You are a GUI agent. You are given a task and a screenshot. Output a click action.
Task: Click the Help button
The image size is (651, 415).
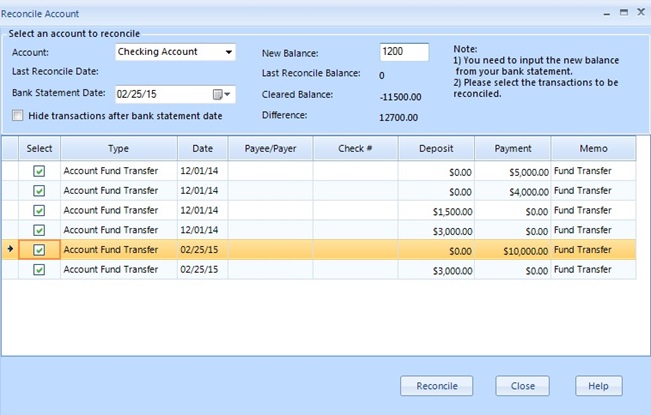pyautogui.click(x=598, y=386)
